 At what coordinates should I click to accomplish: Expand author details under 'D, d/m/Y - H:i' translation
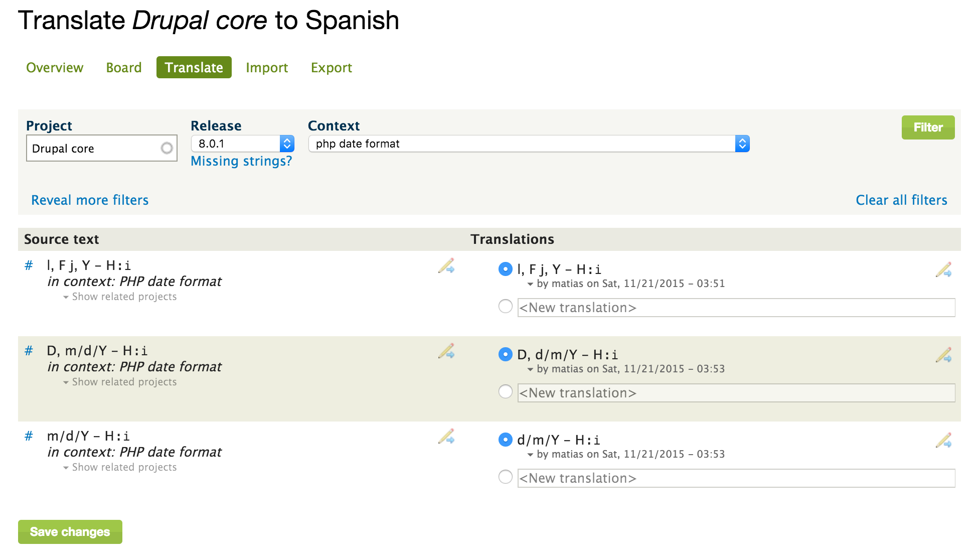[626, 369]
